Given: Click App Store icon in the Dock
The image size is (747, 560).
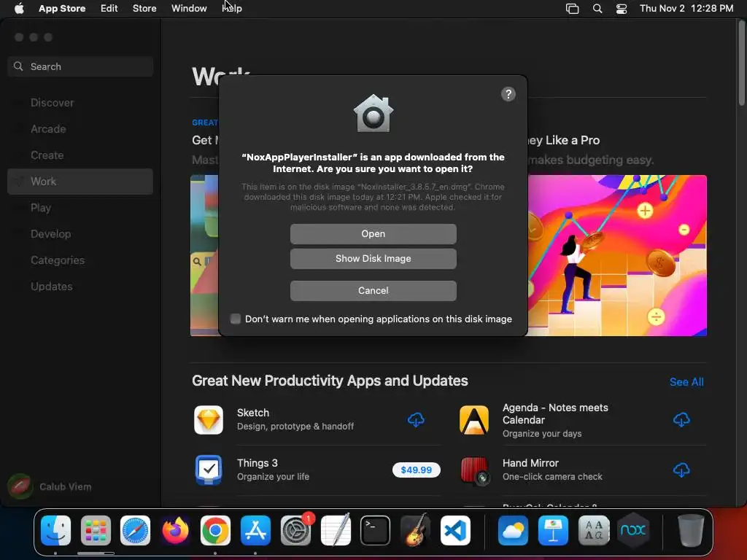Looking at the screenshot, I should [x=255, y=531].
